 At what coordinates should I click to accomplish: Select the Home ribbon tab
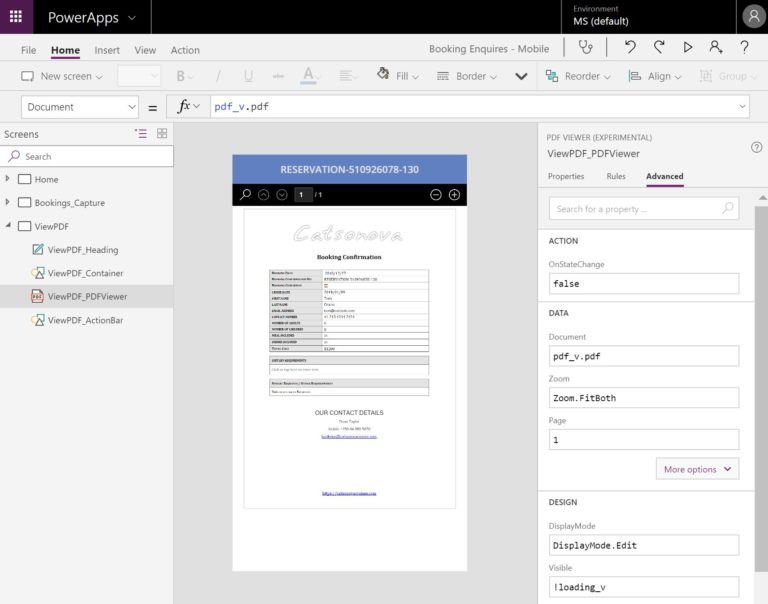point(65,50)
